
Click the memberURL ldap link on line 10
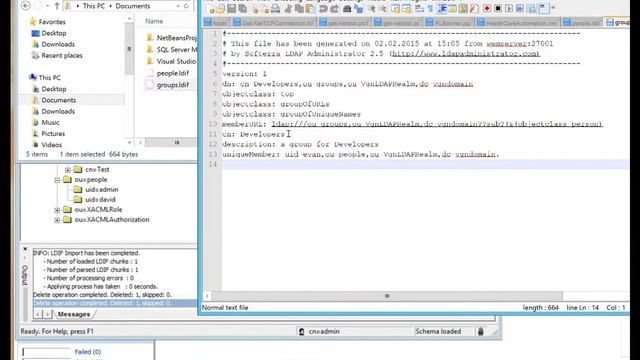pos(437,124)
